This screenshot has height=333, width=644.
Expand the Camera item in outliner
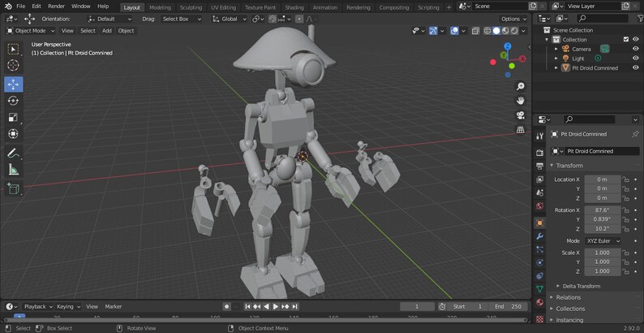click(x=556, y=49)
